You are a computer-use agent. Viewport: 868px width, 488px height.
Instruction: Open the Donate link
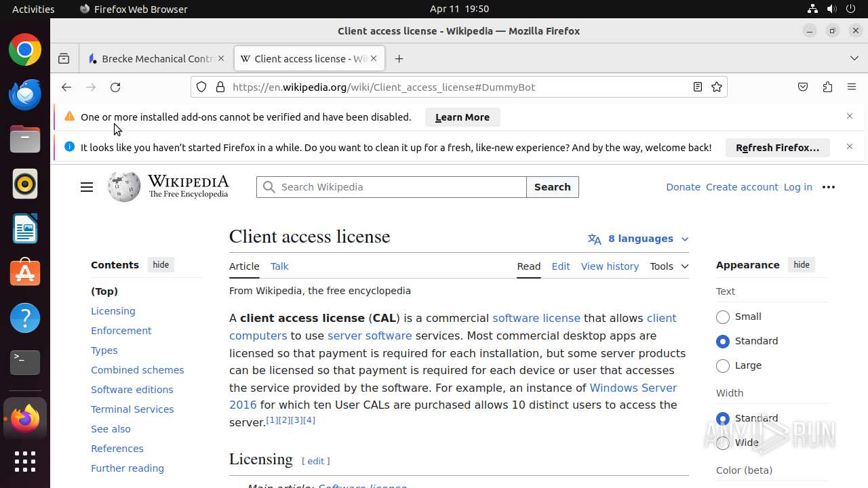pyautogui.click(x=683, y=187)
